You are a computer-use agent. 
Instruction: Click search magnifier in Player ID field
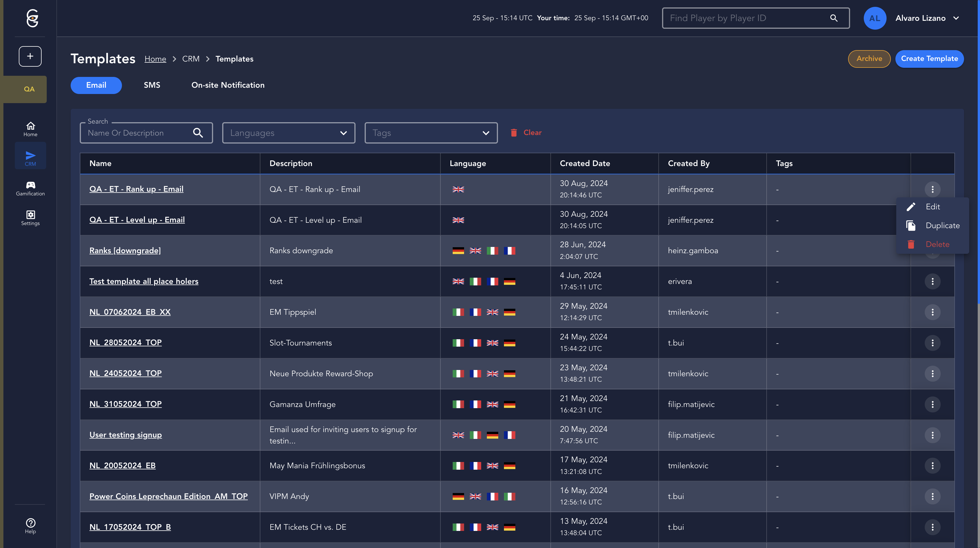834,18
